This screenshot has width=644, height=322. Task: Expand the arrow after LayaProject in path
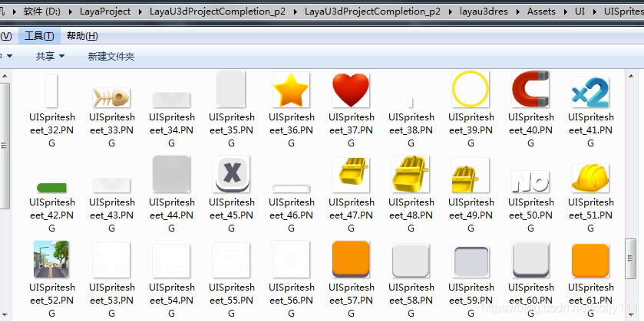point(140,11)
